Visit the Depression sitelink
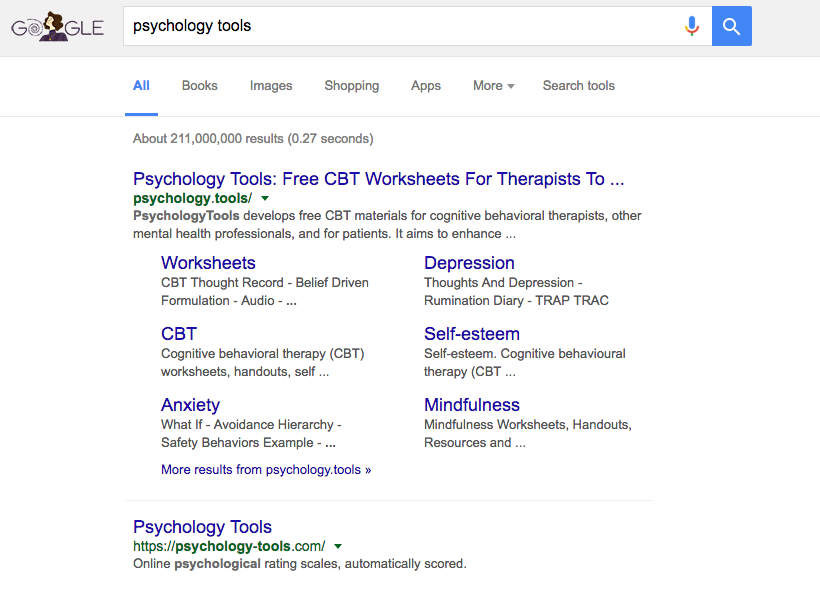 tap(469, 263)
